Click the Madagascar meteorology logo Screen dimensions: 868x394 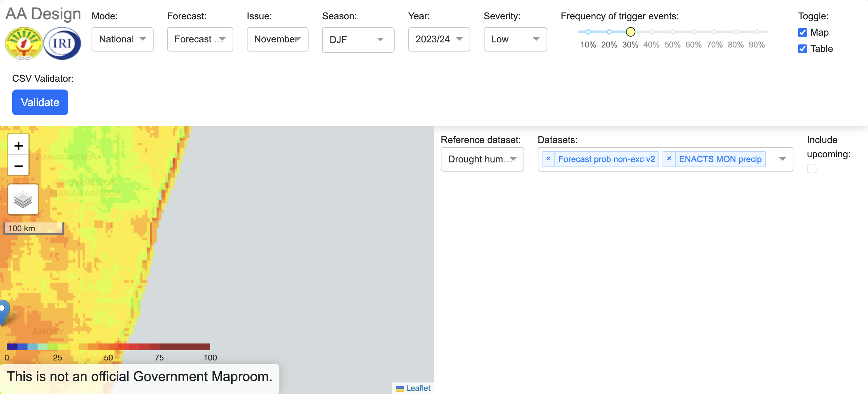tap(24, 43)
